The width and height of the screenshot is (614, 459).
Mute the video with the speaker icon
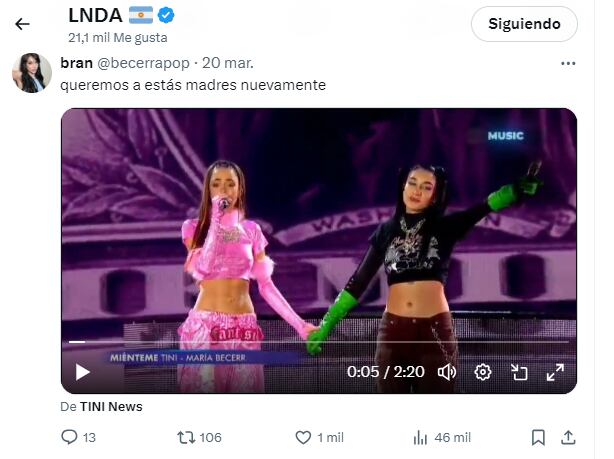tap(447, 372)
